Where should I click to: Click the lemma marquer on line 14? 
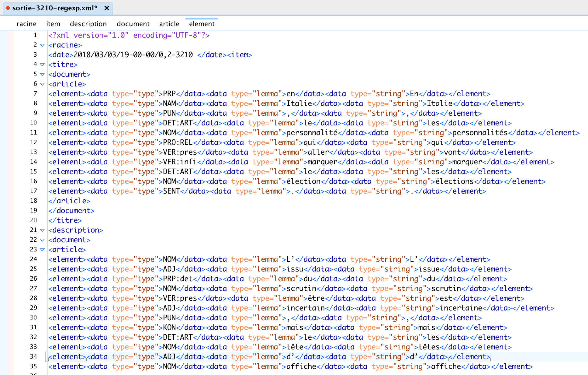323,162
